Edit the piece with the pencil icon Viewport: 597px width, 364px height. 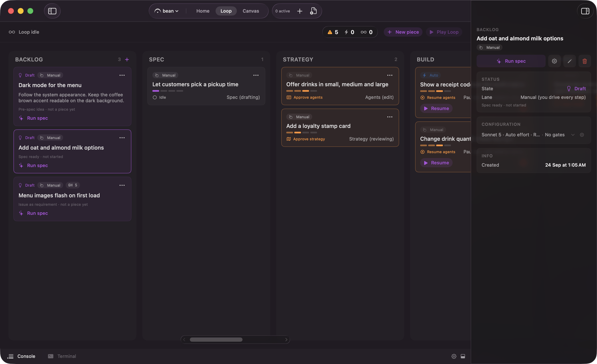[x=569, y=61]
